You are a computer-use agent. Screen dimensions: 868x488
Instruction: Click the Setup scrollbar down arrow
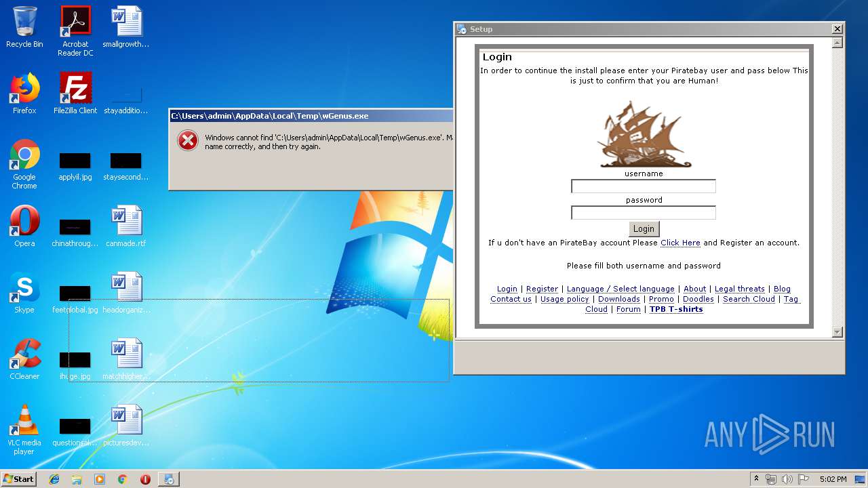pos(837,332)
